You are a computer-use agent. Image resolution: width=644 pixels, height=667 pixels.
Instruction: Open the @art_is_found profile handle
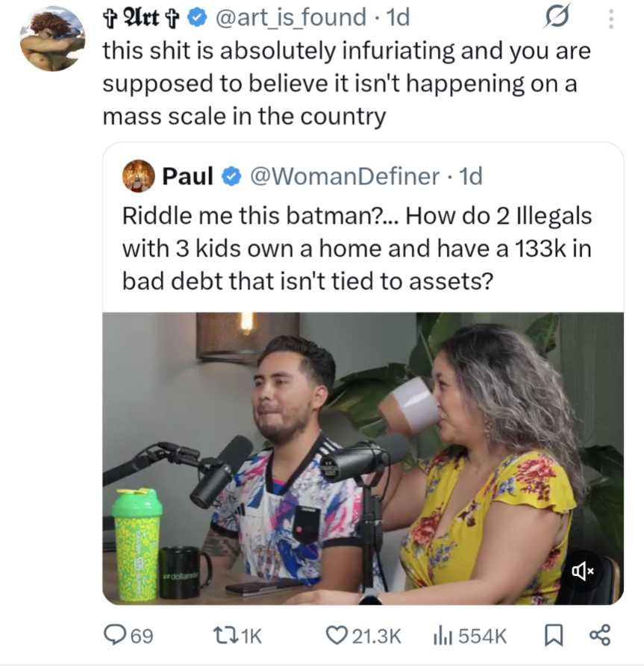[x=291, y=17]
